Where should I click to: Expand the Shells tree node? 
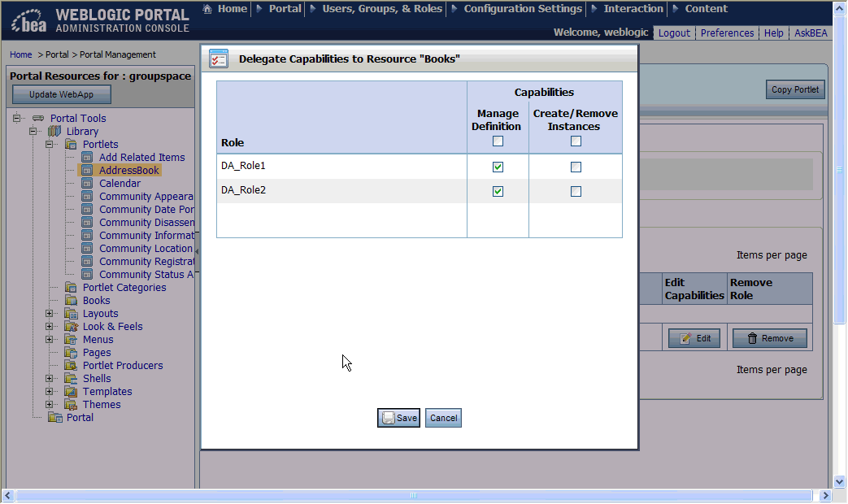[x=50, y=378]
